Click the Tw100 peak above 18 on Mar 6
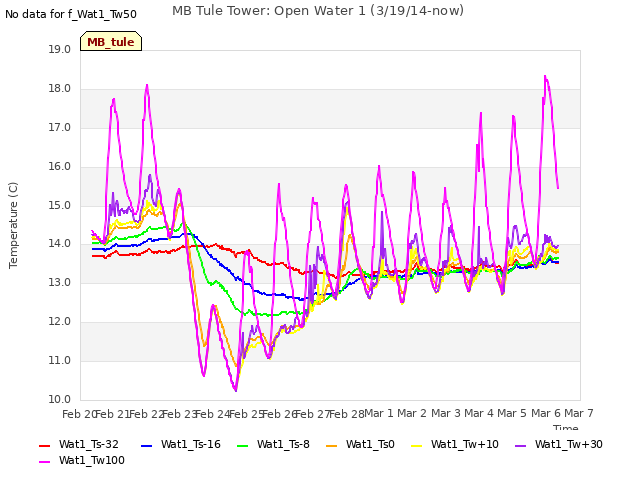 pyautogui.click(x=545, y=76)
